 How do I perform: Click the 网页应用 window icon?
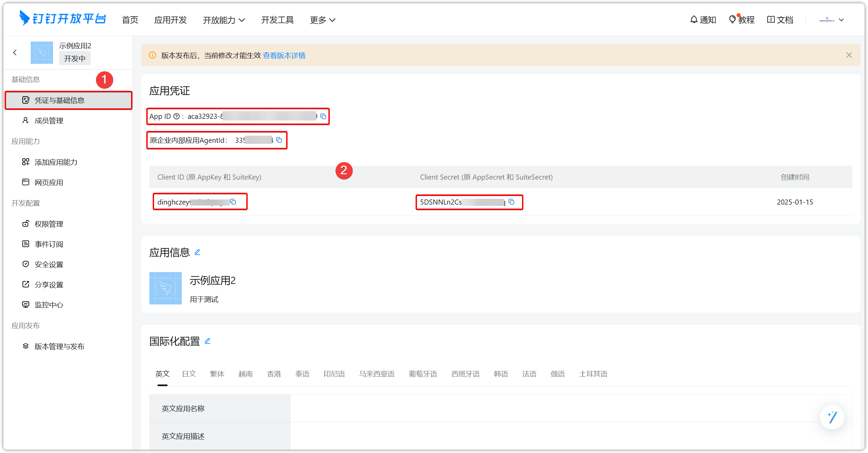pos(26,182)
